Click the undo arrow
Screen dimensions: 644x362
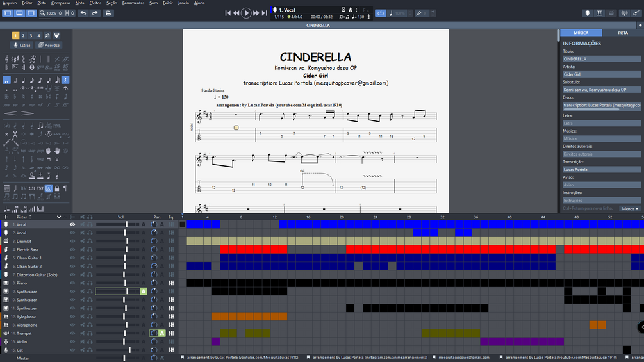(x=83, y=13)
